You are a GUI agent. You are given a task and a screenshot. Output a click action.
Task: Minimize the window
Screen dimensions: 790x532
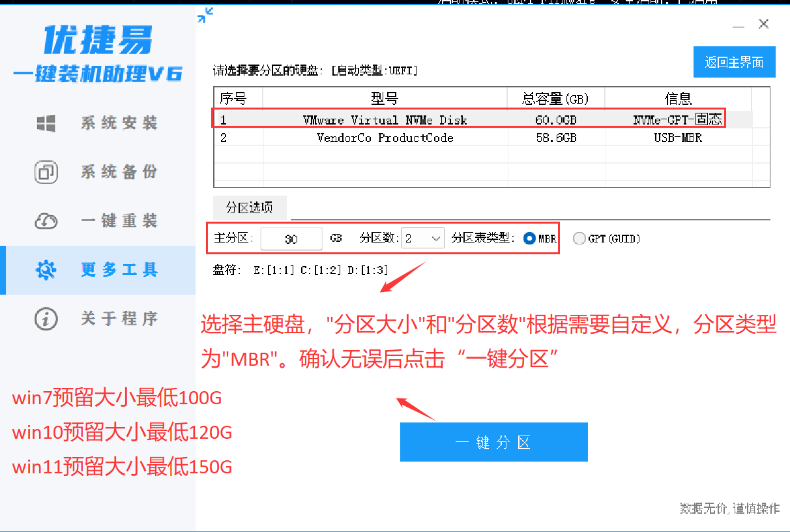738,25
